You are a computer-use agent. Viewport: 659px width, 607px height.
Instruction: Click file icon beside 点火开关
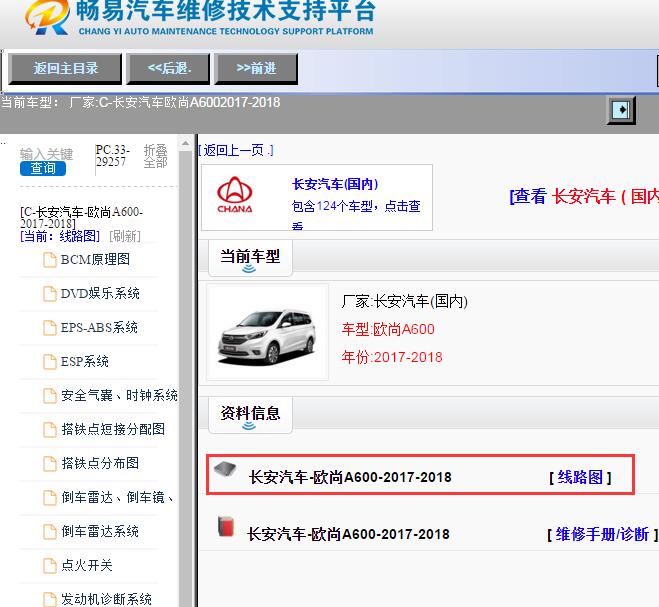pyautogui.click(x=50, y=566)
